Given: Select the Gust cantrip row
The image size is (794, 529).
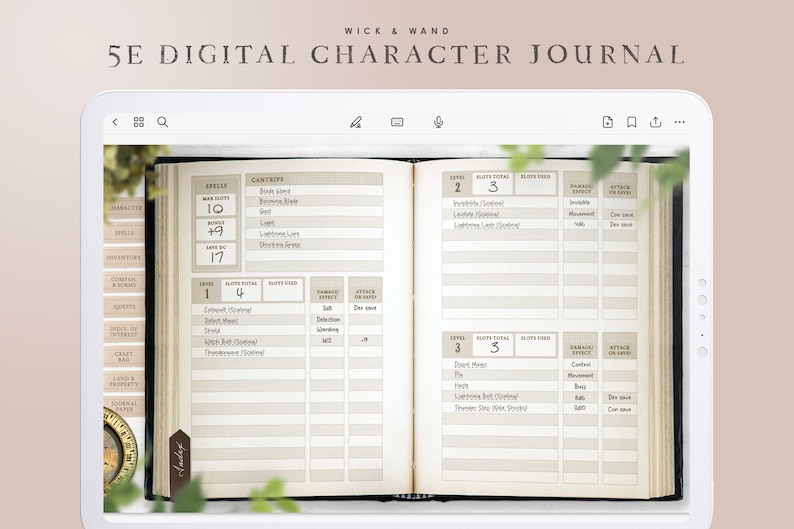Looking at the screenshot, I should [x=314, y=212].
